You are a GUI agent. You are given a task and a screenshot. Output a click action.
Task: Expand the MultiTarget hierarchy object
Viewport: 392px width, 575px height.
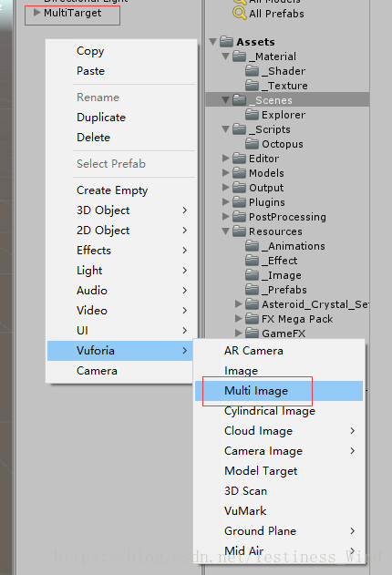(x=36, y=13)
